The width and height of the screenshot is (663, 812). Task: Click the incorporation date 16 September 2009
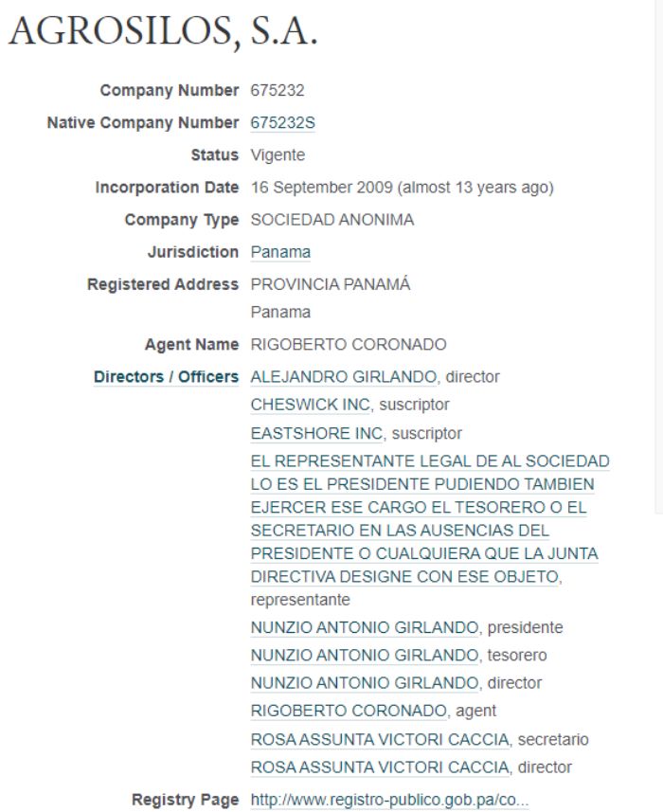pyautogui.click(x=321, y=187)
